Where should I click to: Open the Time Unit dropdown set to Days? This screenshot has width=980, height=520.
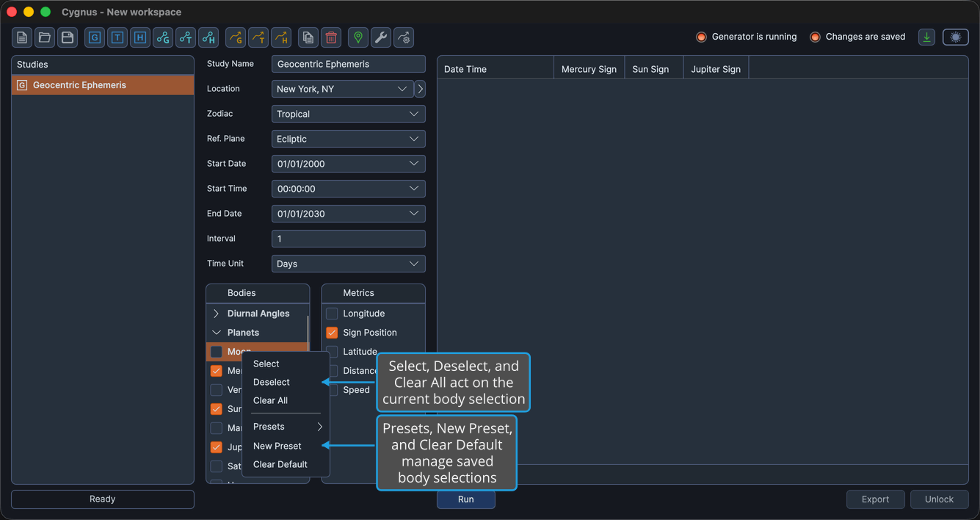pos(348,264)
